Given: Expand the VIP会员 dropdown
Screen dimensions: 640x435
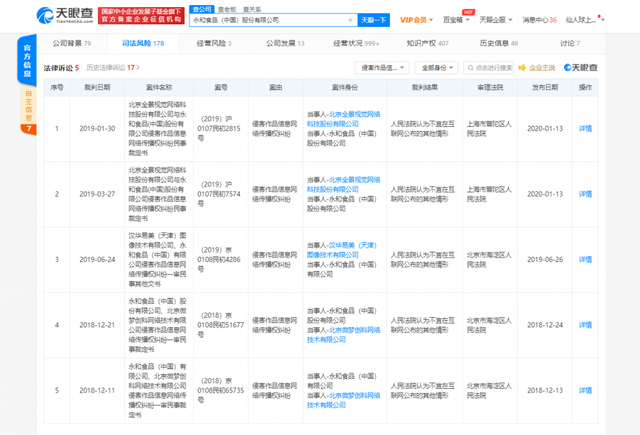Looking at the screenshot, I should (416, 20).
